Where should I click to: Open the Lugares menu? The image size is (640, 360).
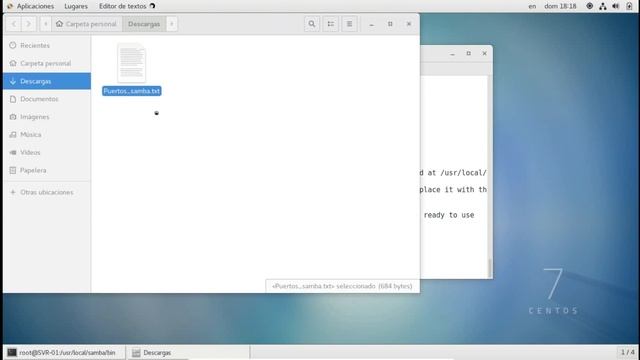(x=76, y=6)
